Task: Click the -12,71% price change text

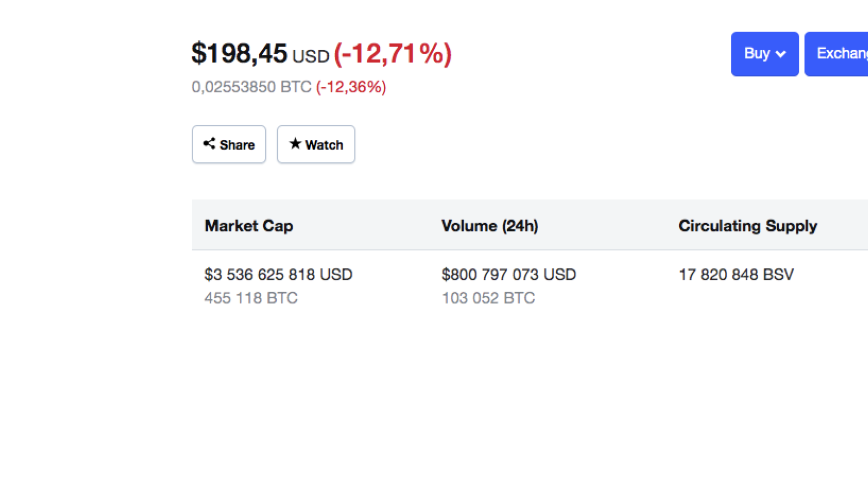Action: [x=393, y=54]
